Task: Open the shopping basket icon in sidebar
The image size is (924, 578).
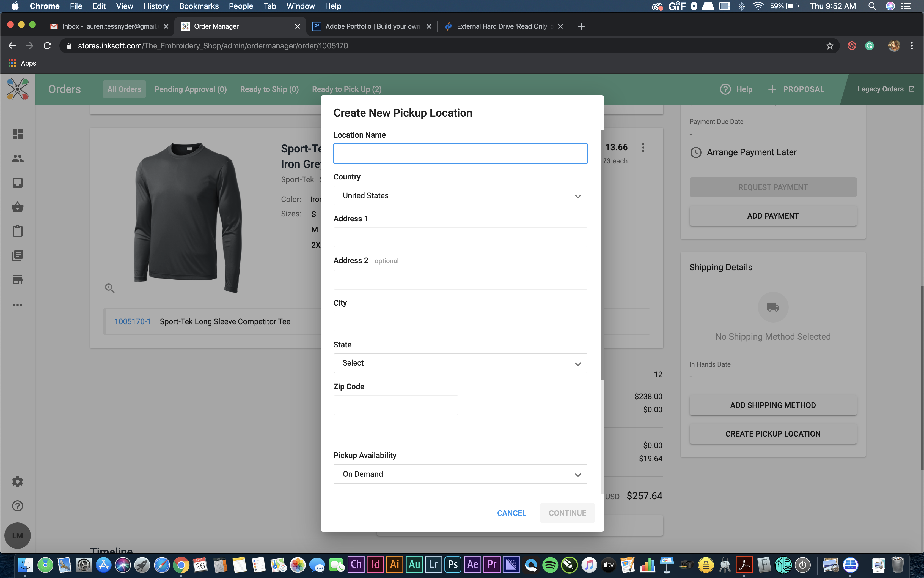Action: [18, 207]
